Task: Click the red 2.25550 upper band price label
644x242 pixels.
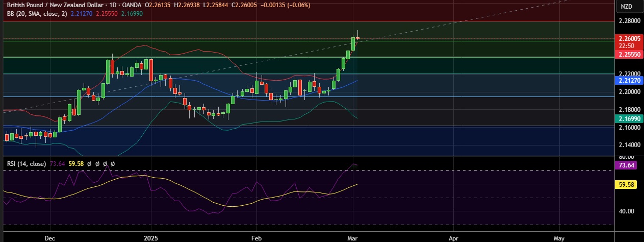Action: (629, 54)
